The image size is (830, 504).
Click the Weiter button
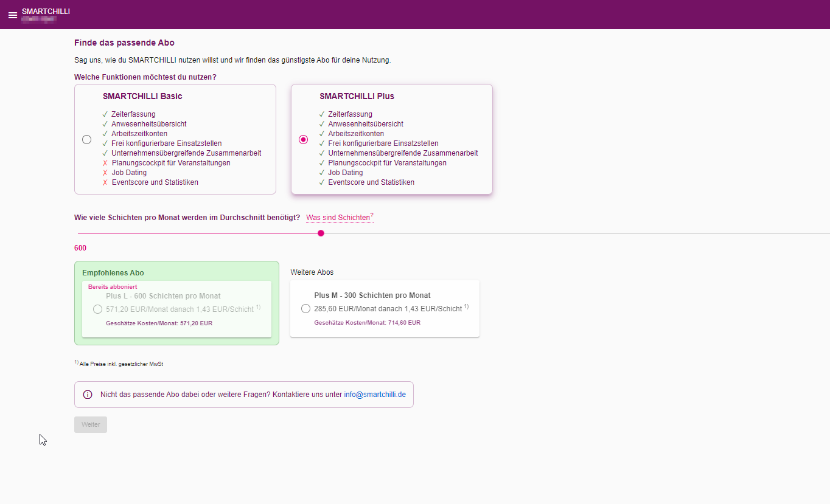(x=91, y=424)
